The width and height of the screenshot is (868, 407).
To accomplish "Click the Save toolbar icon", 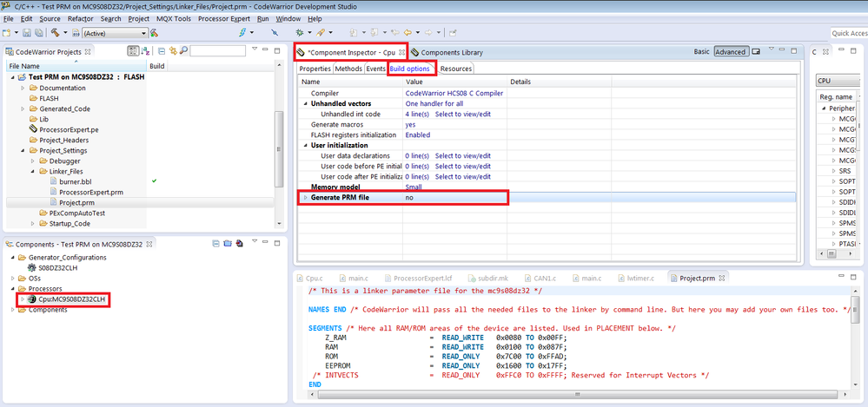I will (x=27, y=33).
